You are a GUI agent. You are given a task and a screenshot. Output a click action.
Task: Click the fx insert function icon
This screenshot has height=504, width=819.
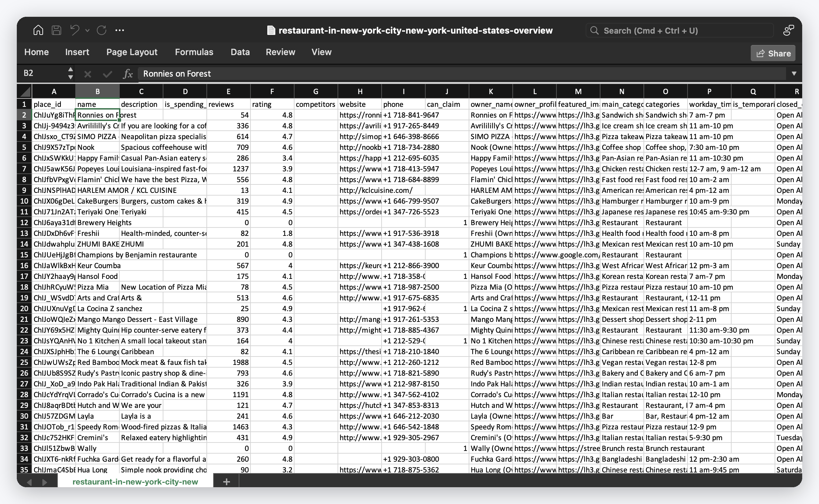pos(128,74)
